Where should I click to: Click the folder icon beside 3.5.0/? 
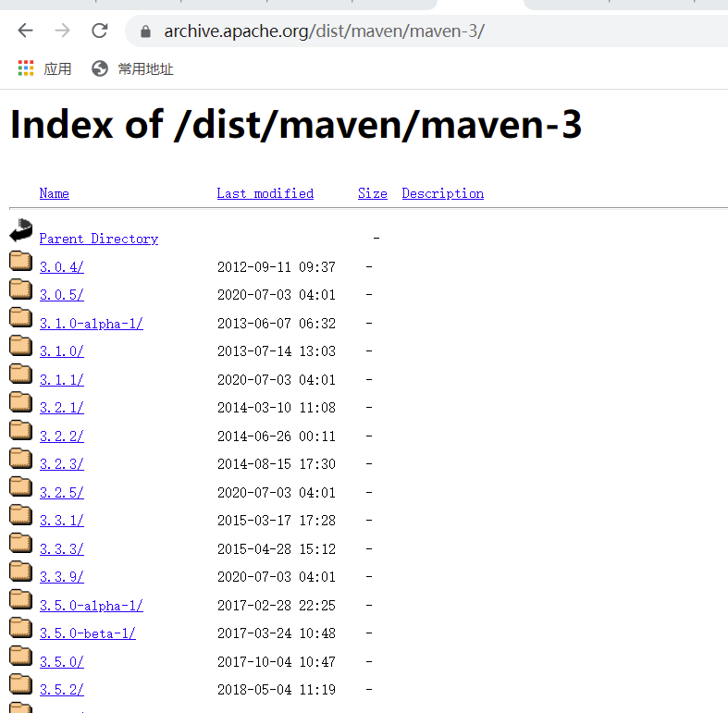[x=21, y=656]
